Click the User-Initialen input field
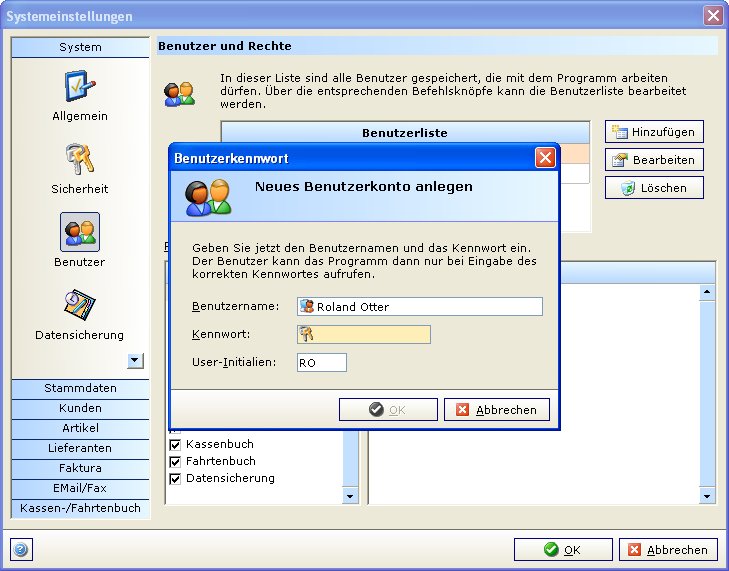Viewport: 729px width, 571px height. tap(321, 362)
